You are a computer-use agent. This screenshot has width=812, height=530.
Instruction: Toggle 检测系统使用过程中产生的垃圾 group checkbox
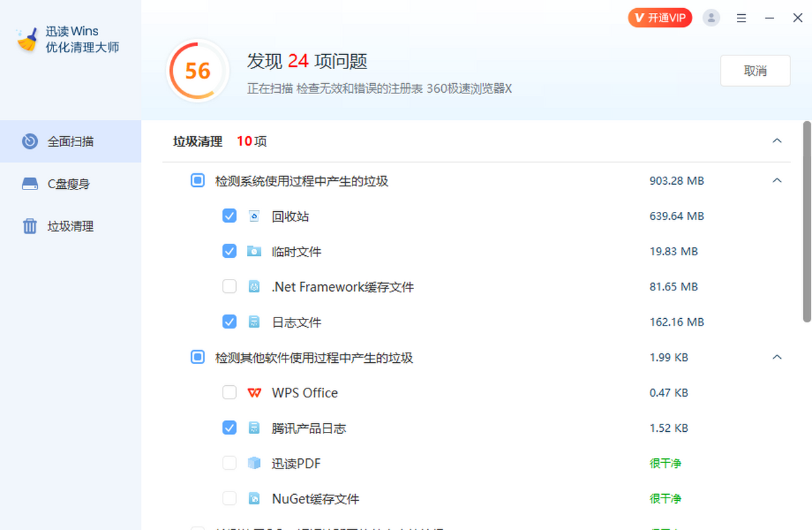point(198,181)
